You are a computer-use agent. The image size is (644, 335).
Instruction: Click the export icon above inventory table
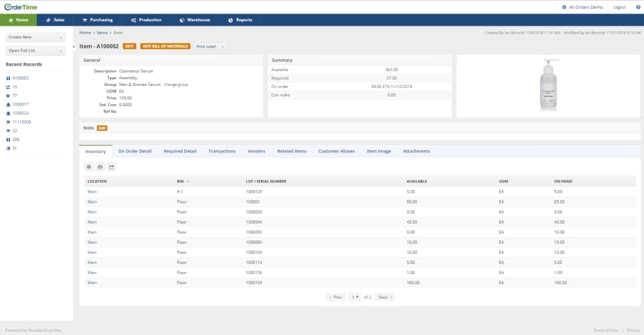[111, 166]
